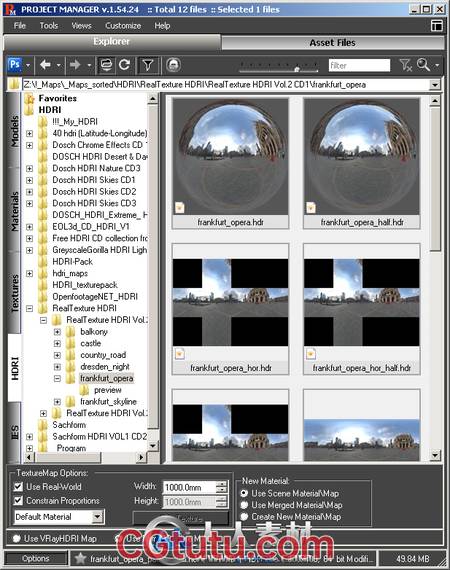Viewport: 450px width, 570px height.
Task: Switch to the Asset Files tab
Action: point(332,43)
